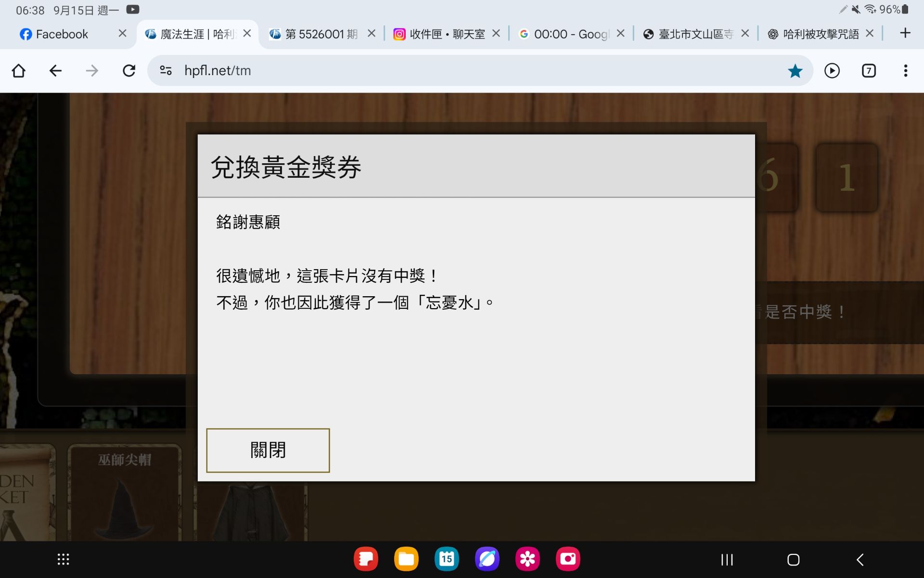Close the 00:00 - Google tab

620,33
